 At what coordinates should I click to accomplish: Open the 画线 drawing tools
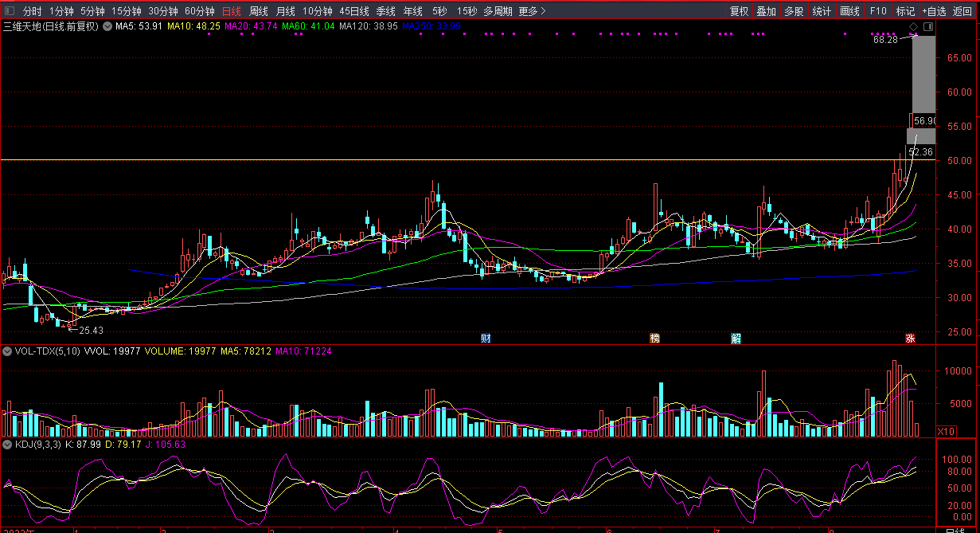pos(850,11)
